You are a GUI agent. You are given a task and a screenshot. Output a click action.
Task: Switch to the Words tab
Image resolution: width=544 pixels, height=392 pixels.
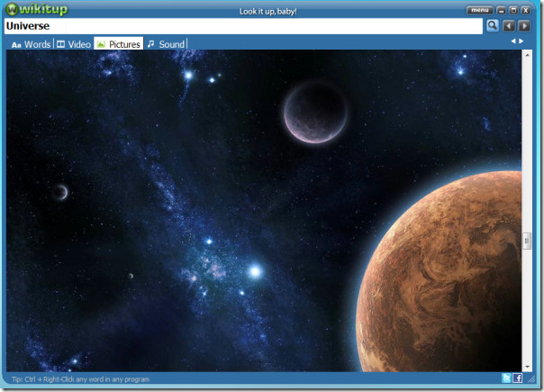coord(32,44)
